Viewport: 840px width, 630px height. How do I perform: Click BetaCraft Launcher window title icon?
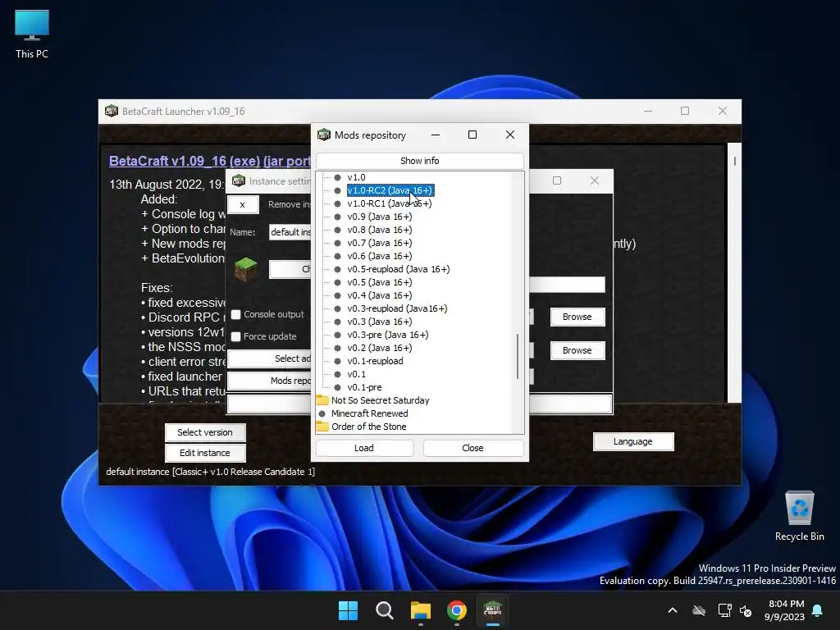112,112
